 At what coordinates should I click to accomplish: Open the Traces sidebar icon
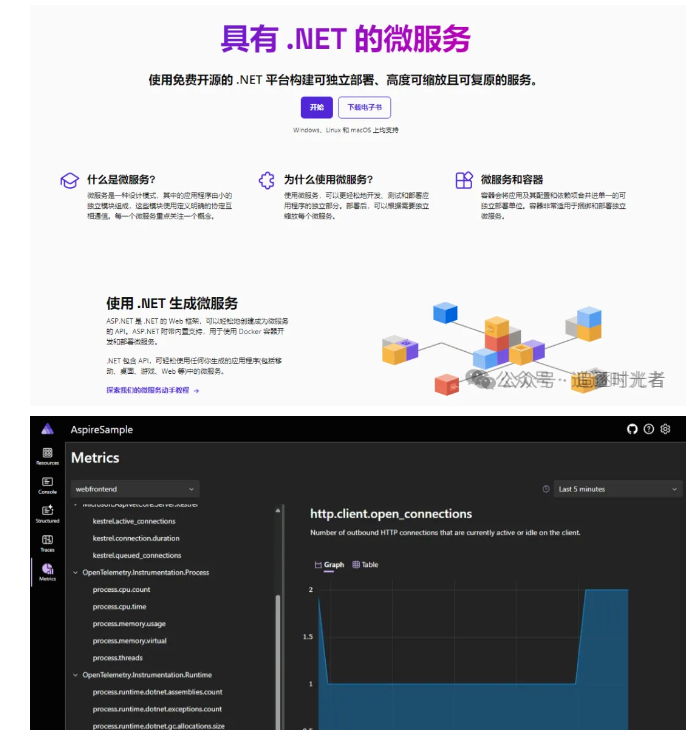click(x=47, y=543)
